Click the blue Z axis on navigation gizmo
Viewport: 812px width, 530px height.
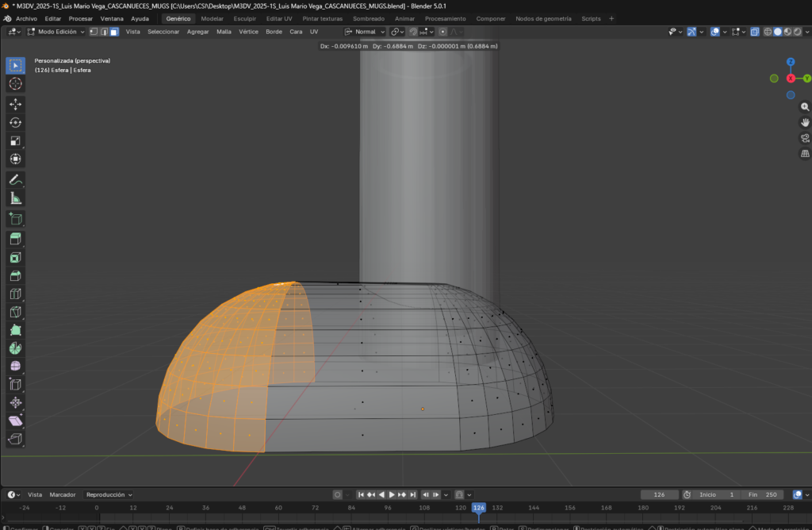tap(791, 62)
